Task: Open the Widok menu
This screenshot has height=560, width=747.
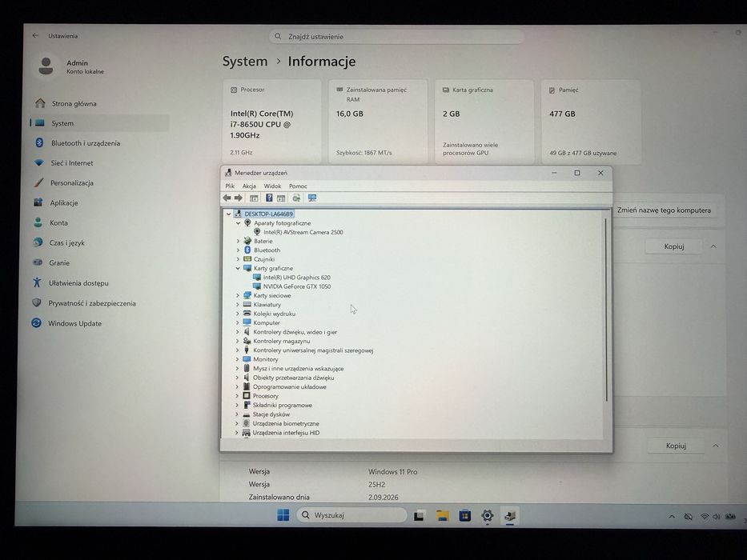Action: coord(272,186)
